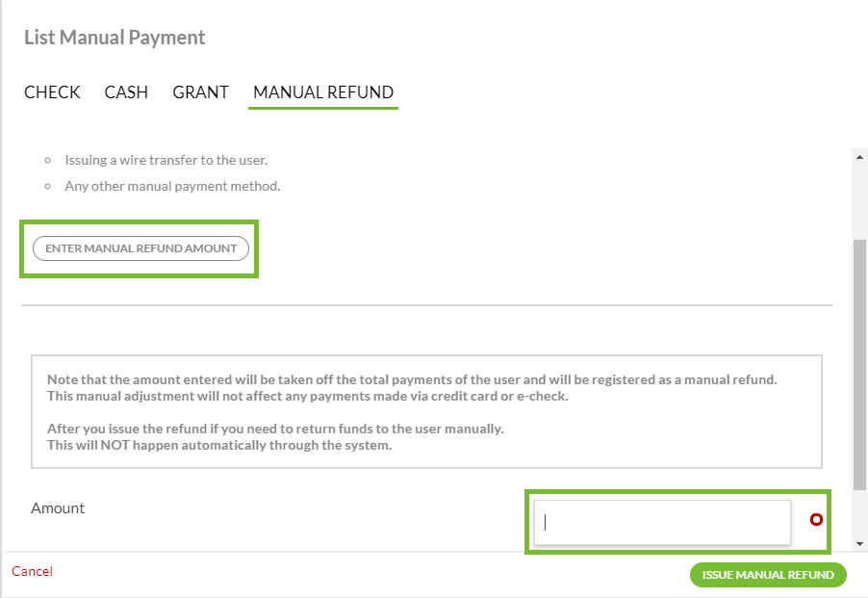The height and width of the screenshot is (598, 868).
Task: Click the red required-field circle icon
Action: coord(816,520)
